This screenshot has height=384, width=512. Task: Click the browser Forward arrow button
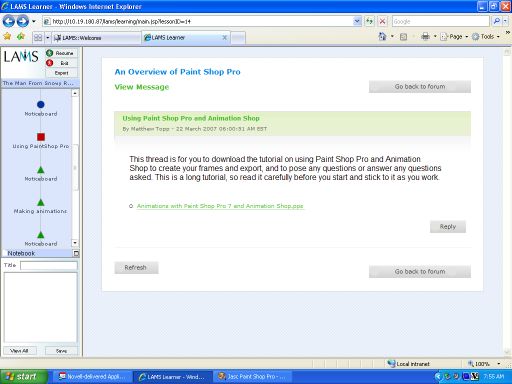tap(23, 22)
